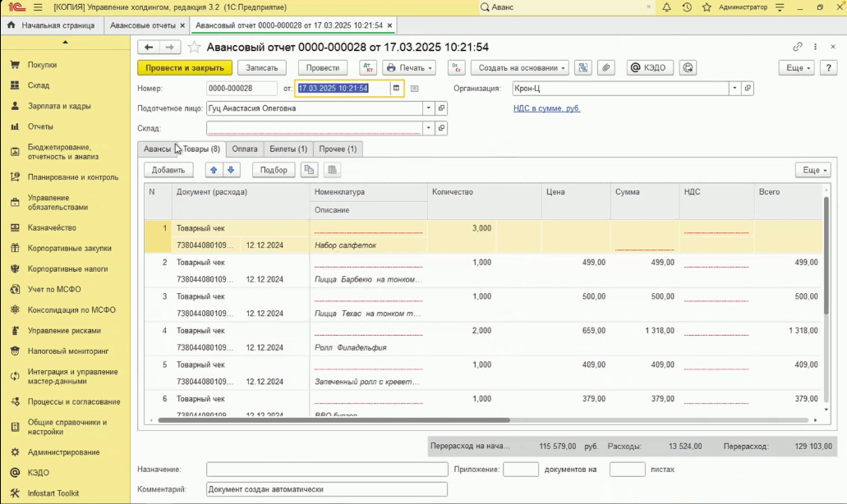
Task: Open the Печать dropdown menu
Action: pyautogui.click(x=408, y=68)
